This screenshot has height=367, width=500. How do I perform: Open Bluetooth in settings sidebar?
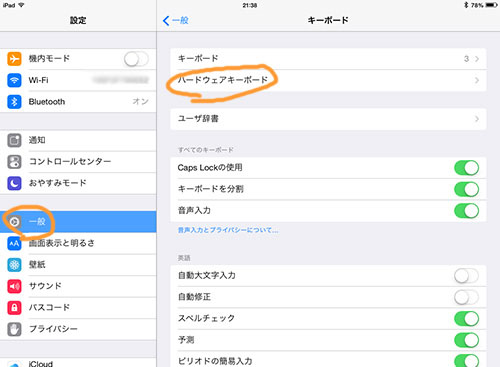tap(78, 102)
